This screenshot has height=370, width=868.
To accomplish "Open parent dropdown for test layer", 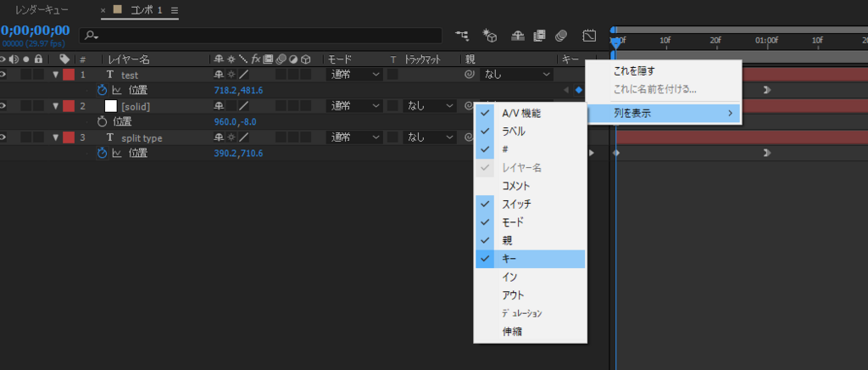I will pyautogui.click(x=516, y=74).
